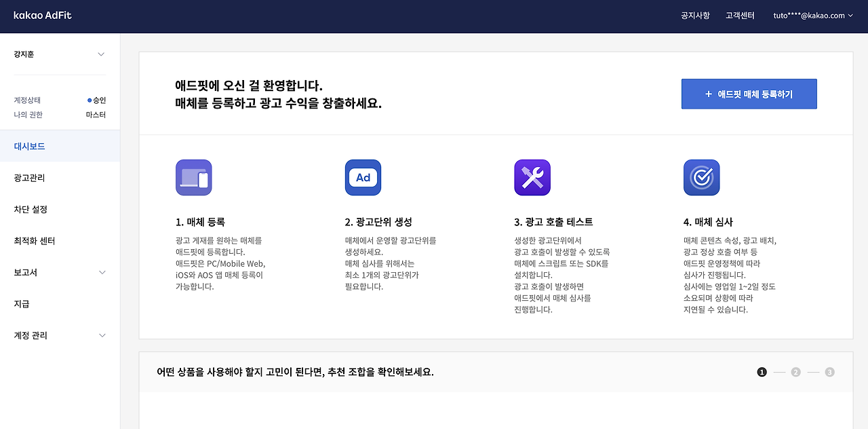Go to recommendation slide step 1
Image resolution: width=868 pixels, height=429 pixels.
point(762,372)
